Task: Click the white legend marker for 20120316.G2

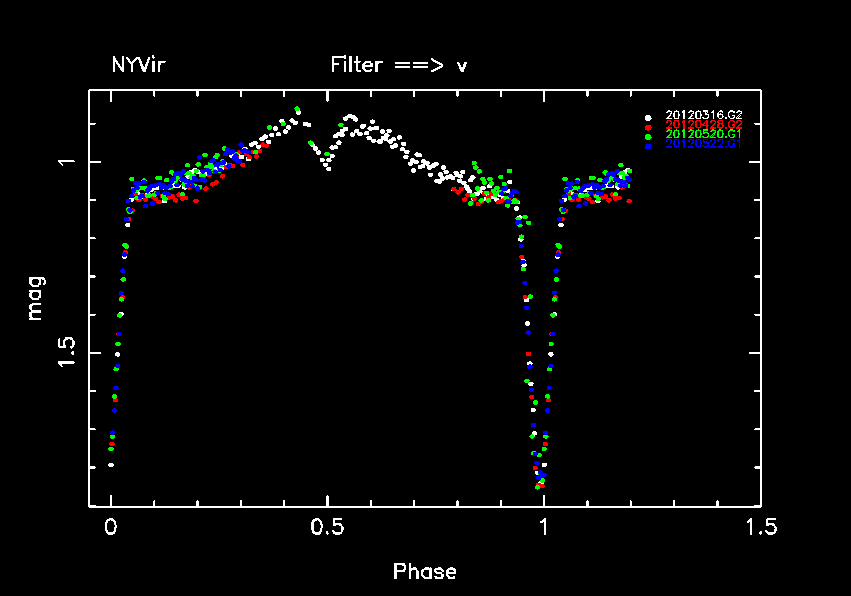Action: pos(648,117)
